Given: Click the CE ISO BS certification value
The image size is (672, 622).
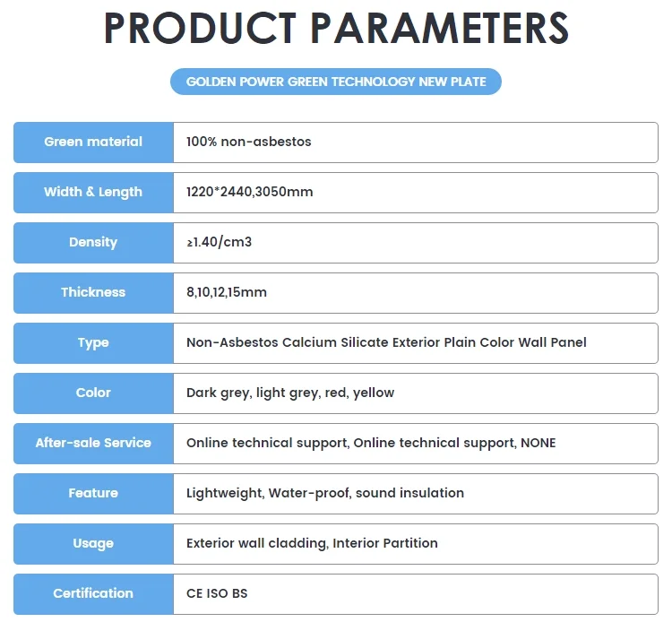Looking at the screenshot, I should [x=217, y=593].
